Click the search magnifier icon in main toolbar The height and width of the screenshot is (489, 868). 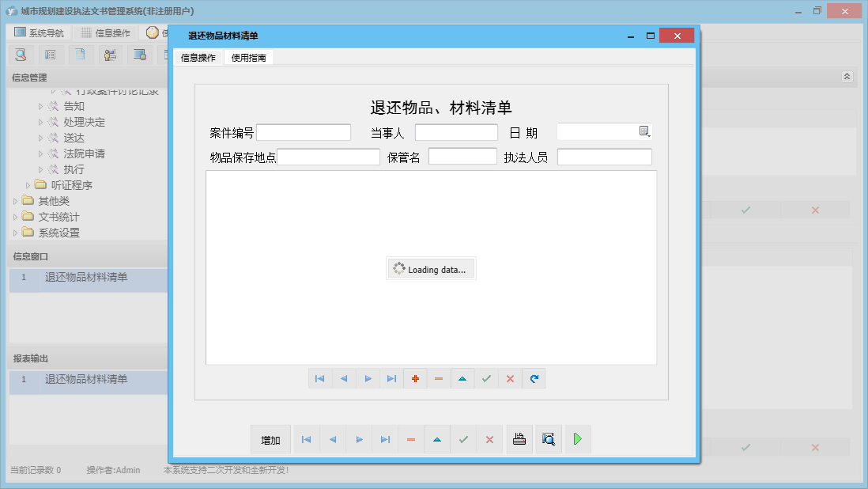[21, 55]
